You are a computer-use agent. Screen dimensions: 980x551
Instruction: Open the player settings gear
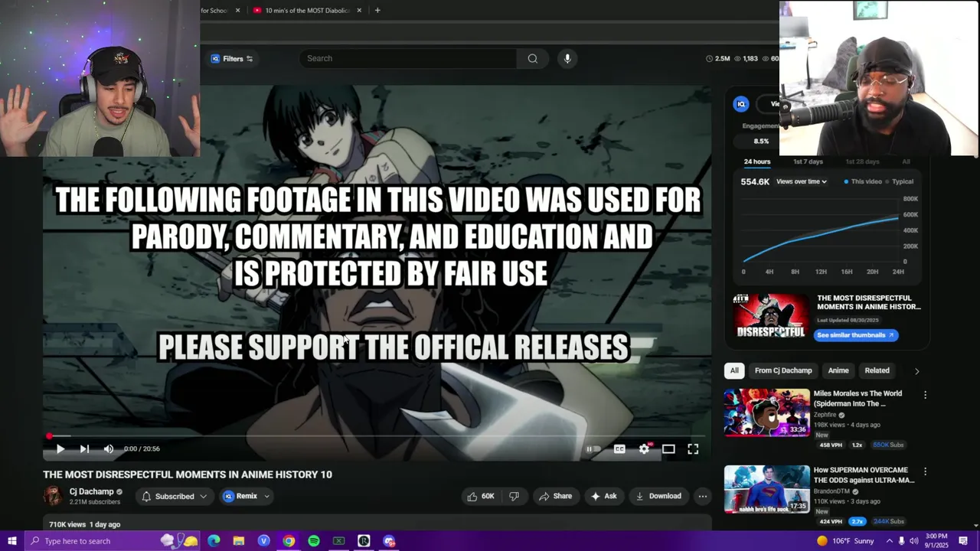(645, 449)
